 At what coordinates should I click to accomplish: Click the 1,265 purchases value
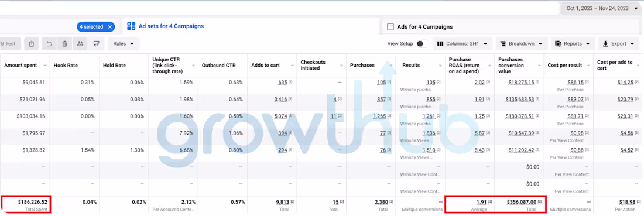point(379,116)
